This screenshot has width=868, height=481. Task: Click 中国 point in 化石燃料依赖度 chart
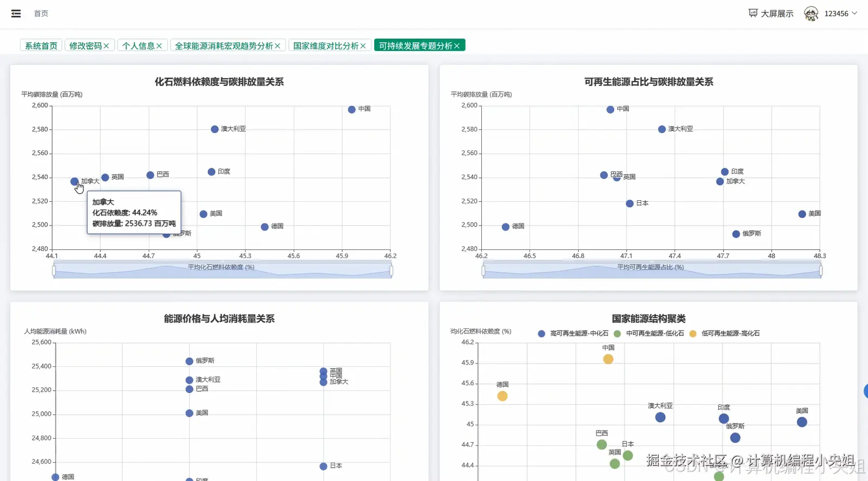click(x=352, y=110)
